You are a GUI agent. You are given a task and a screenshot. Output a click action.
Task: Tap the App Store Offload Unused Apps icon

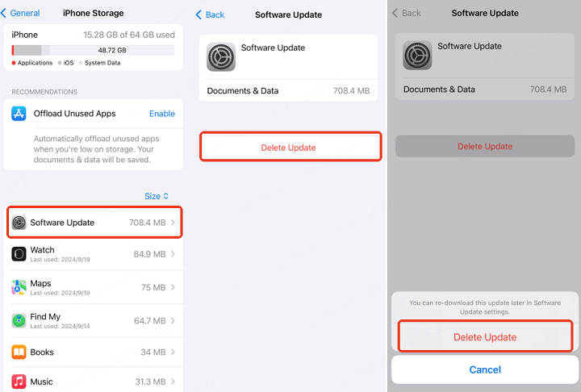pos(19,114)
